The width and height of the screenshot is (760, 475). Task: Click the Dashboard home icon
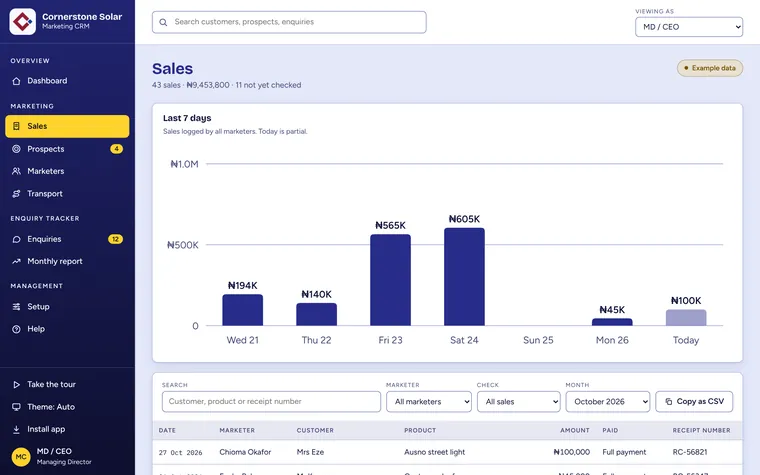(16, 81)
